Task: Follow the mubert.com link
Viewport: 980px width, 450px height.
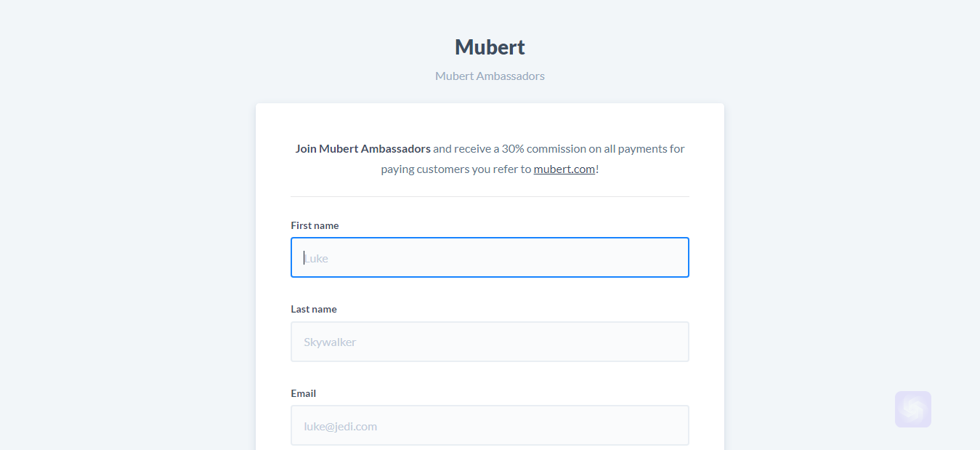Action: point(564,169)
